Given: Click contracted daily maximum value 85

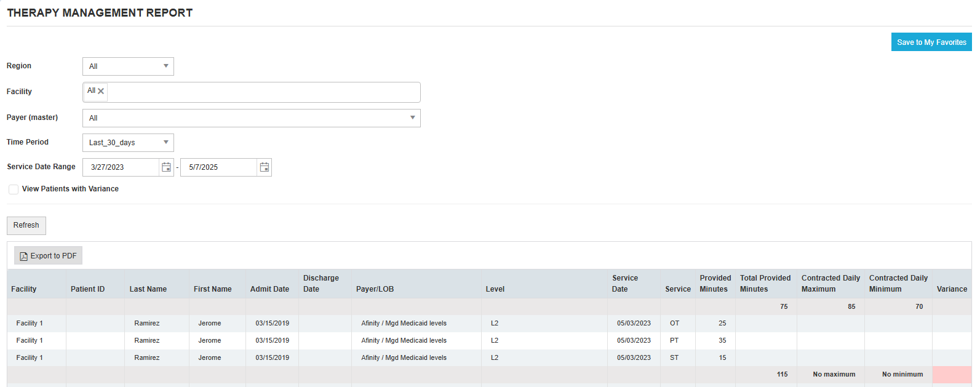Looking at the screenshot, I should 851,306.
